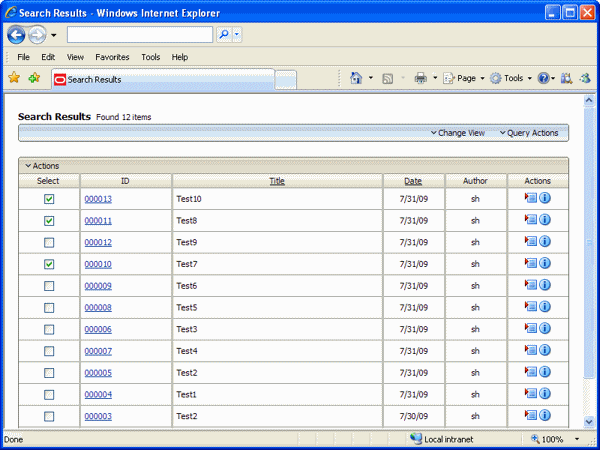Select the checkbox for item 000008
Image resolution: width=600 pixels, height=450 pixels.
(49, 308)
